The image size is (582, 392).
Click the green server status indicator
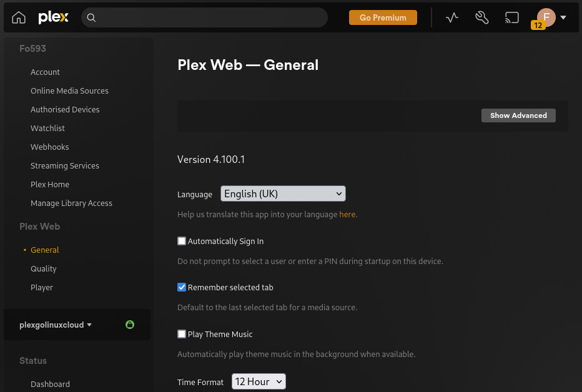pos(130,325)
